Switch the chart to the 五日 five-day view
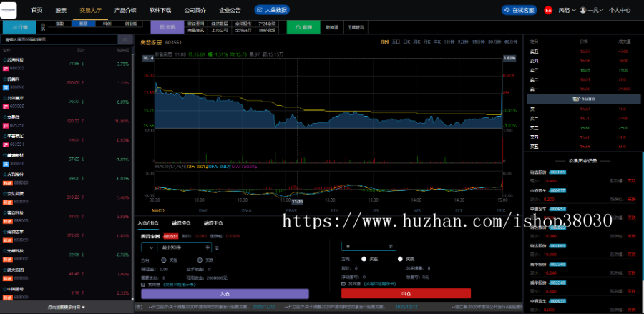 pos(396,41)
